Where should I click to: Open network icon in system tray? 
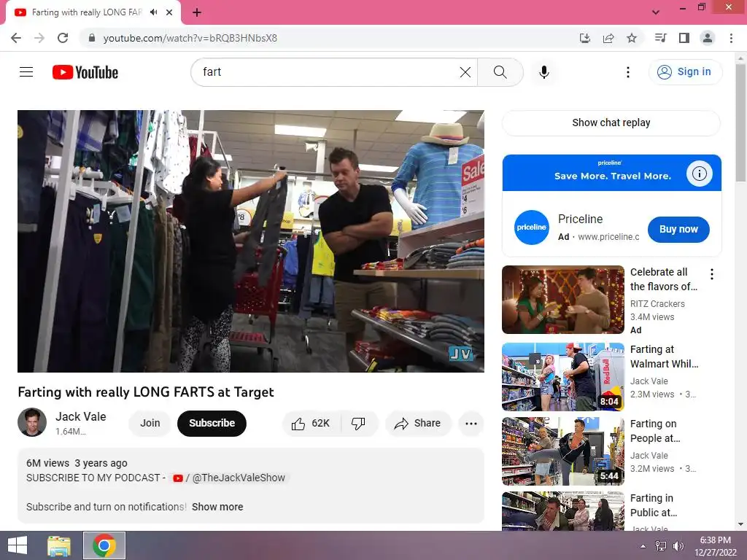(x=661, y=545)
